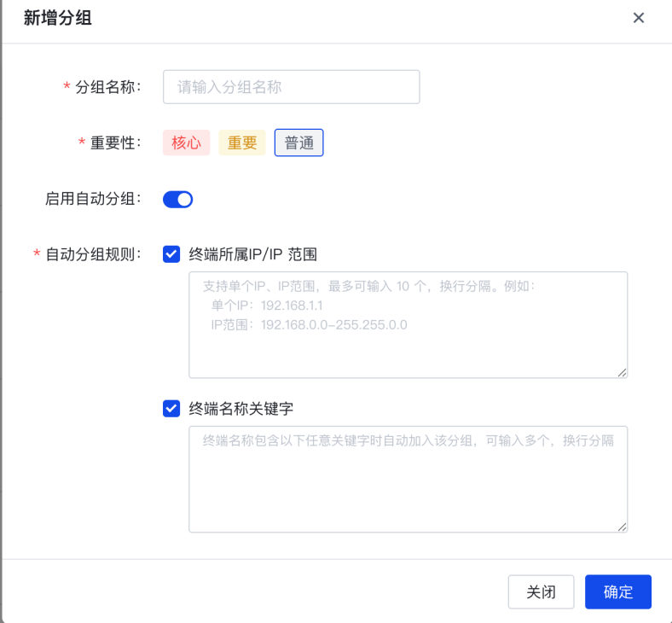The height and width of the screenshot is (623, 672).
Task: Click the 启用自动分组 field label
Action: pos(92,200)
